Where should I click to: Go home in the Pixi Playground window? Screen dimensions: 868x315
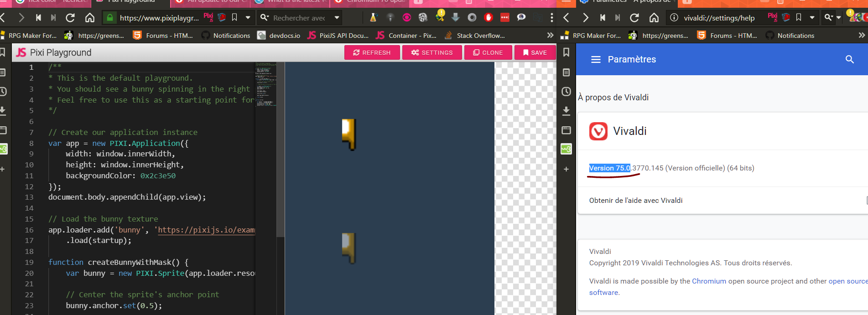[x=90, y=18]
